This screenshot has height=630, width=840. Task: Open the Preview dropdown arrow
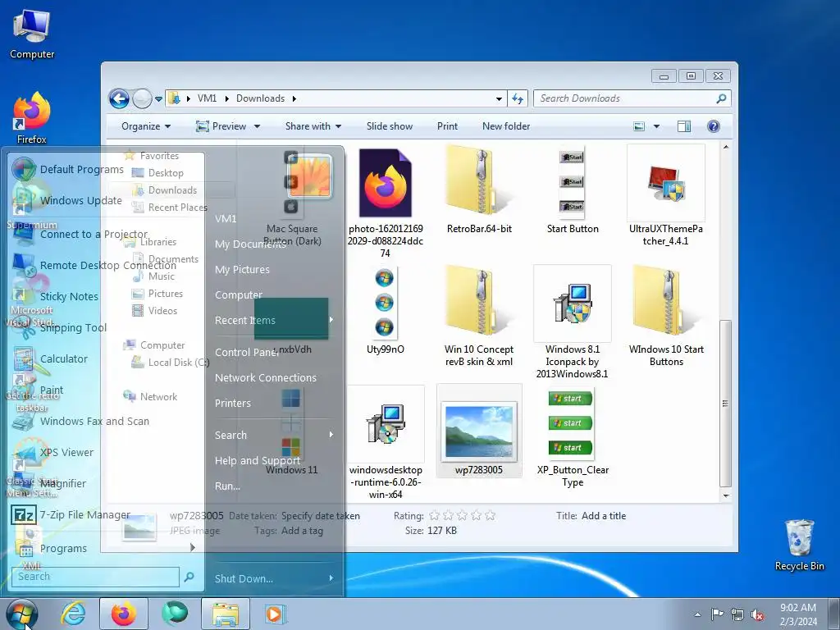pos(257,126)
